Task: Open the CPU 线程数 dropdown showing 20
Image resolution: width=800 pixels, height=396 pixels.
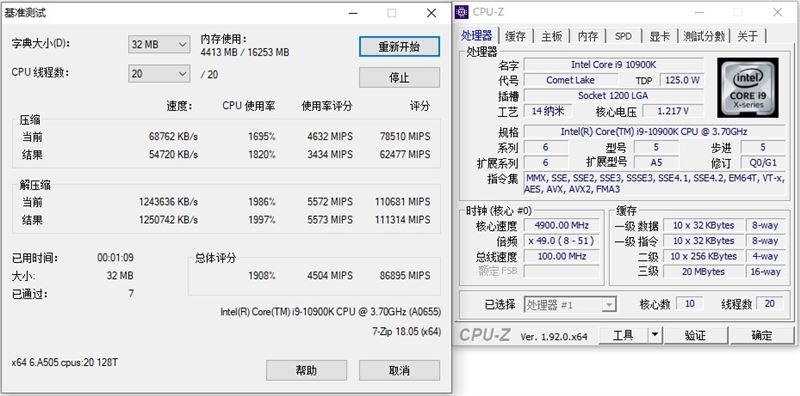Action: tap(159, 73)
